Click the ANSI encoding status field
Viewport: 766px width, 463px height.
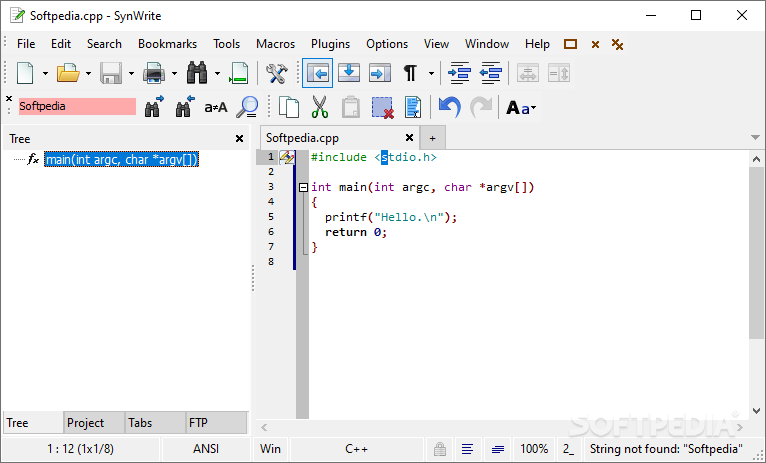pyautogui.click(x=206, y=449)
